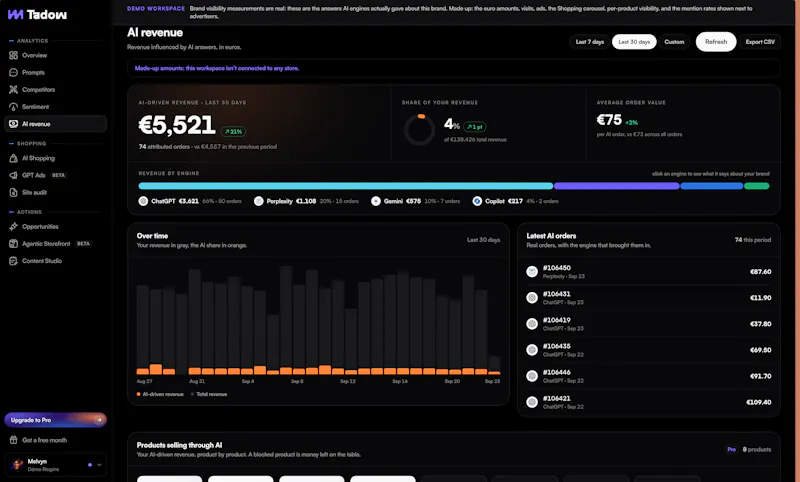The height and width of the screenshot is (482, 800).
Task: Click the Total revenue legend item
Action: point(209,394)
